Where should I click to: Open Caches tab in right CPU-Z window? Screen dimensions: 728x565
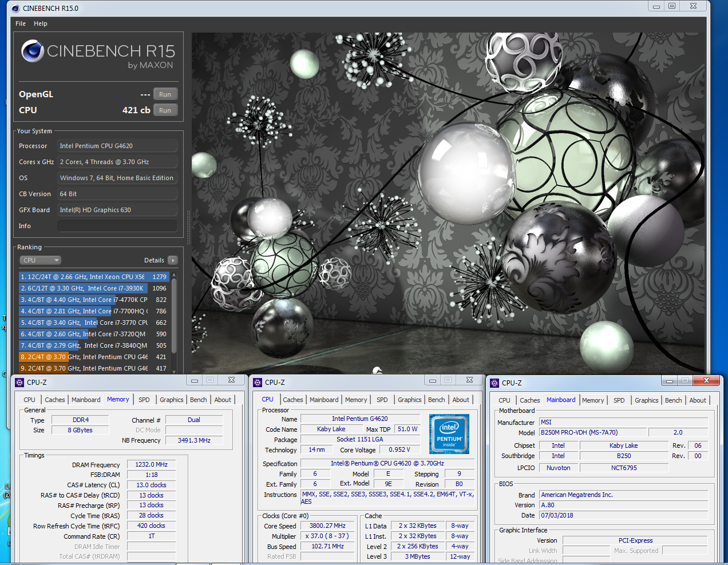530,400
